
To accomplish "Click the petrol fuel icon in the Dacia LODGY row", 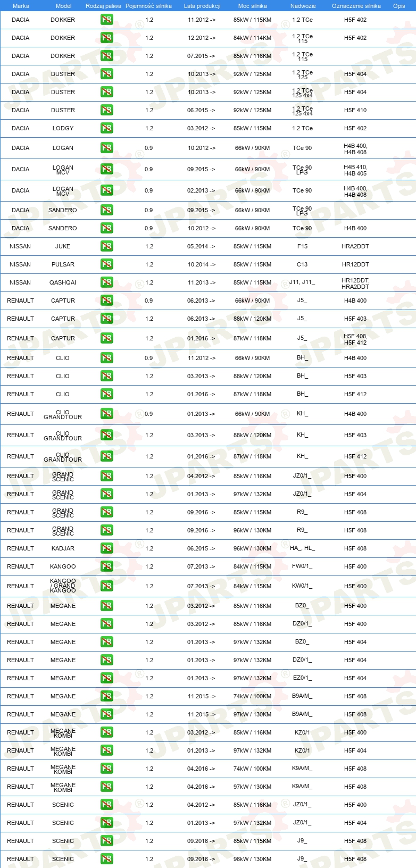I will [107, 128].
